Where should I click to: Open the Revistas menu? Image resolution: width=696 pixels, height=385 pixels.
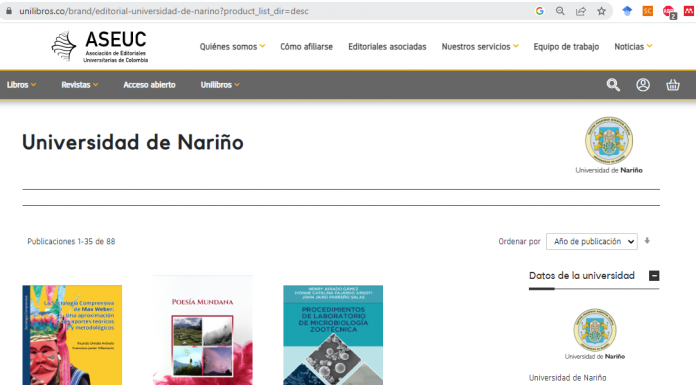pos(79,85)
